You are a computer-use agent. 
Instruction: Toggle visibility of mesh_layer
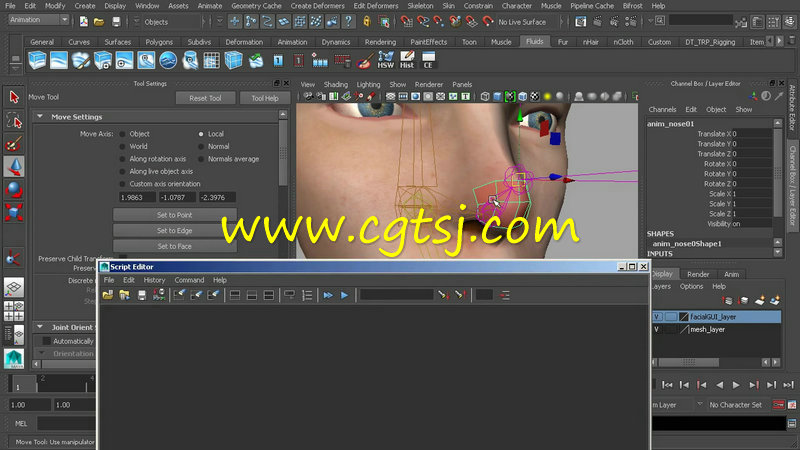click(x=657, y=330)
